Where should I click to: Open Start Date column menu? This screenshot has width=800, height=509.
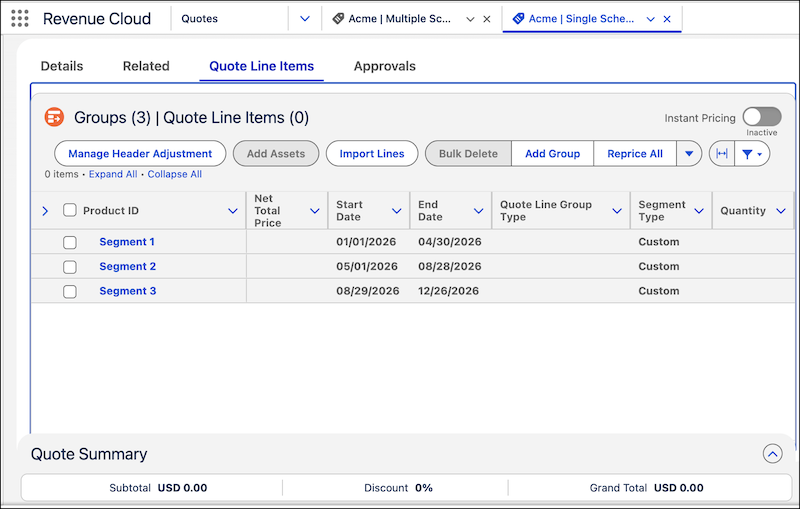pos(396,211)
